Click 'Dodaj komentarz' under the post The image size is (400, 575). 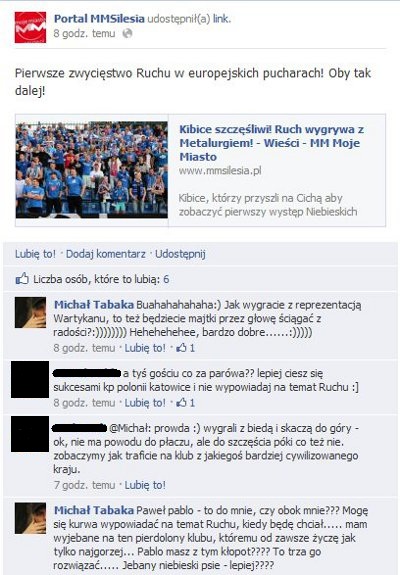(106, 254)
